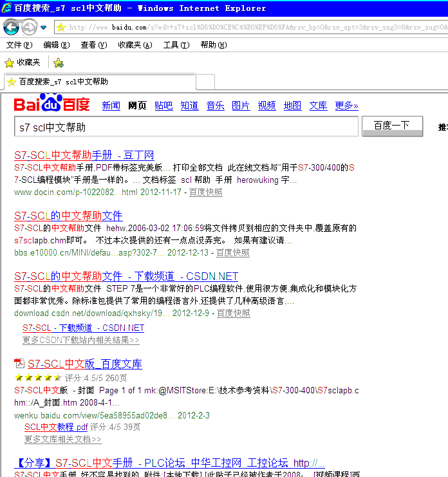Click the 百度一下 search button
Image resolution: width=448 pixels, height=477 pixels.
pos(393,126)
